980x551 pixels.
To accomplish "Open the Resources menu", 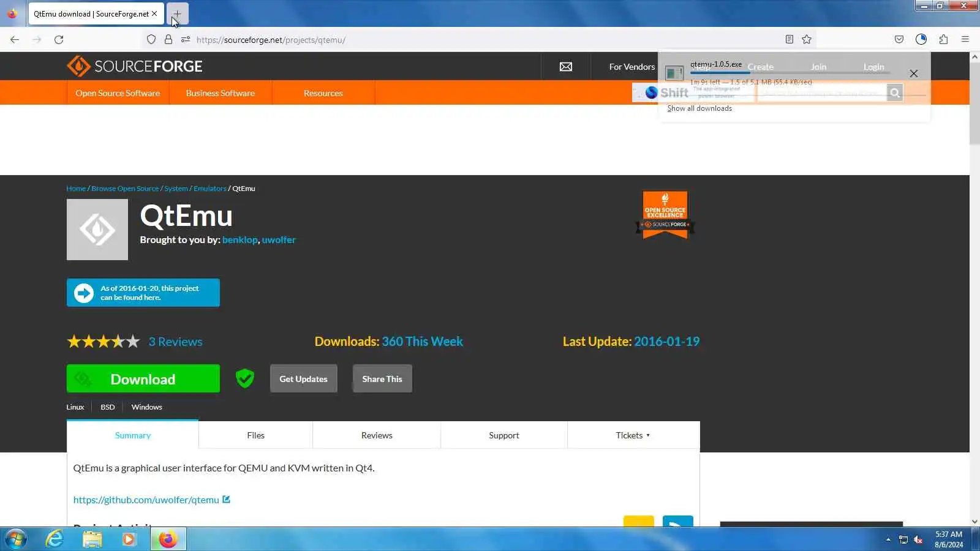I will tap(323, 93).
